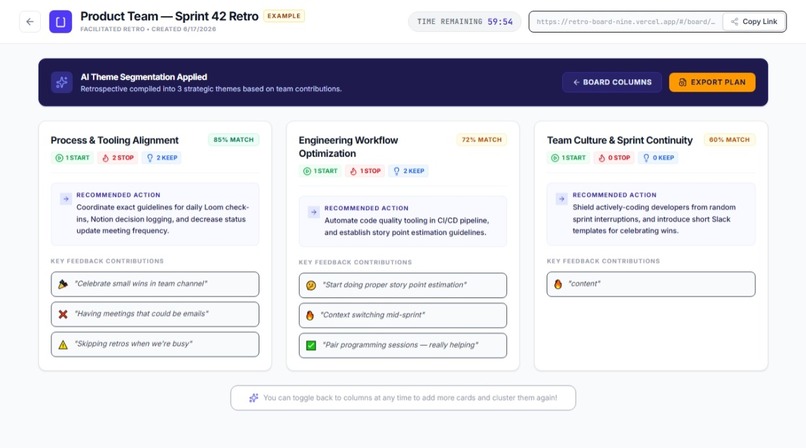Click the Engineering Workflow Optimization heading
This screenshot has height=448, width=806.
pyautogui.click(x=348, y=147)
